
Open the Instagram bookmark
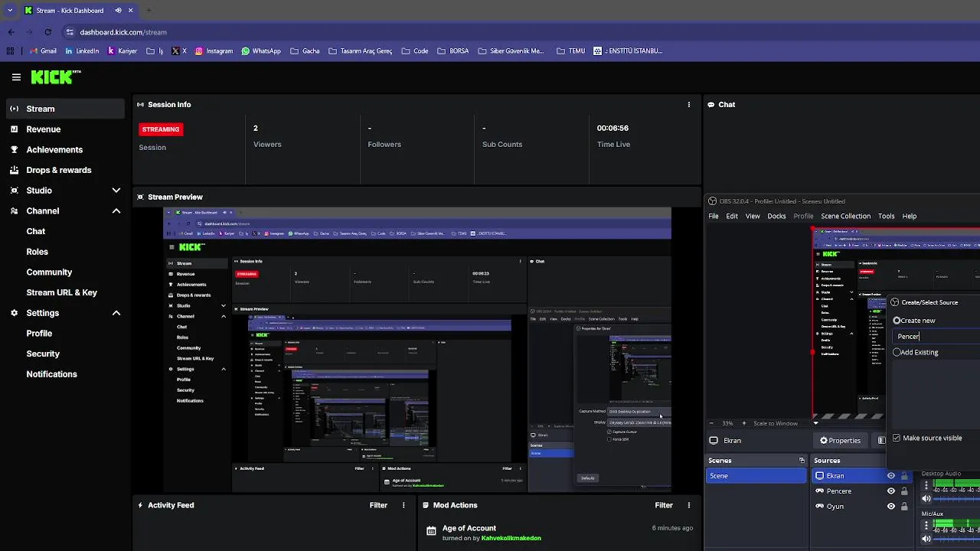[x=214, y=51]
